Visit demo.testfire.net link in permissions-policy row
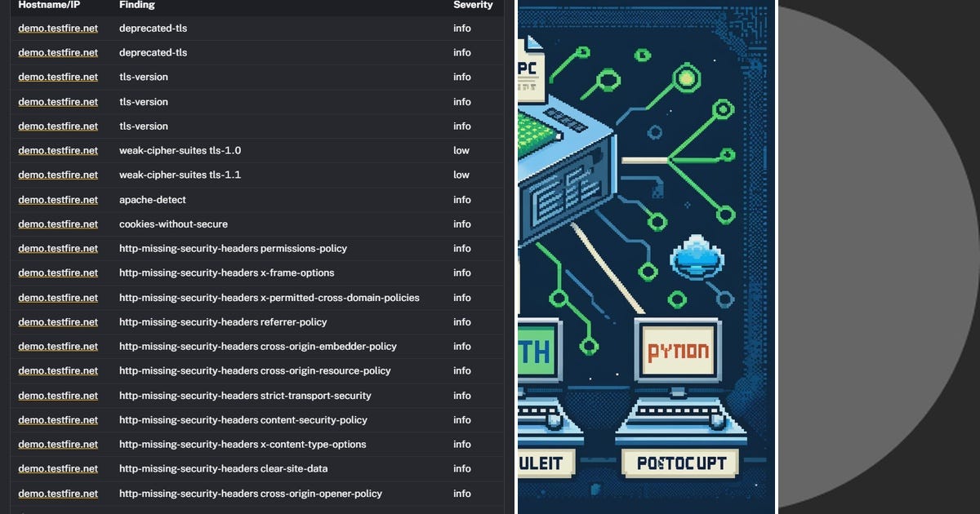 point(58,248)
